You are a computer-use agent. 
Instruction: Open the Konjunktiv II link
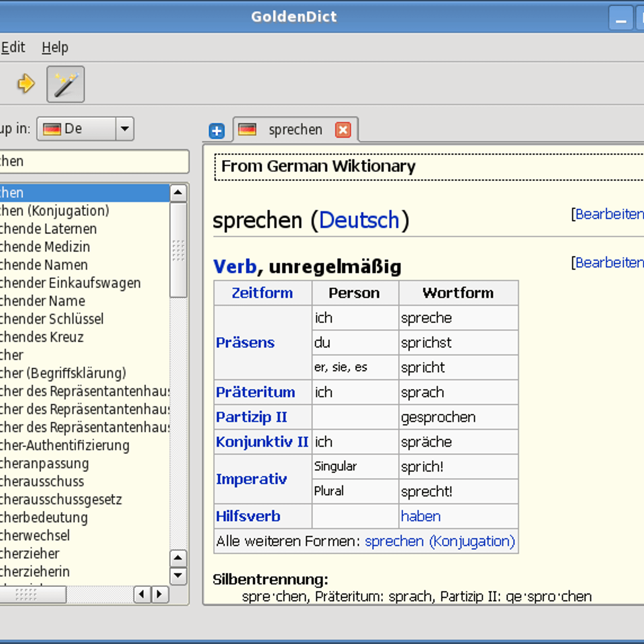pyautogui.click(x=262, y=442)
